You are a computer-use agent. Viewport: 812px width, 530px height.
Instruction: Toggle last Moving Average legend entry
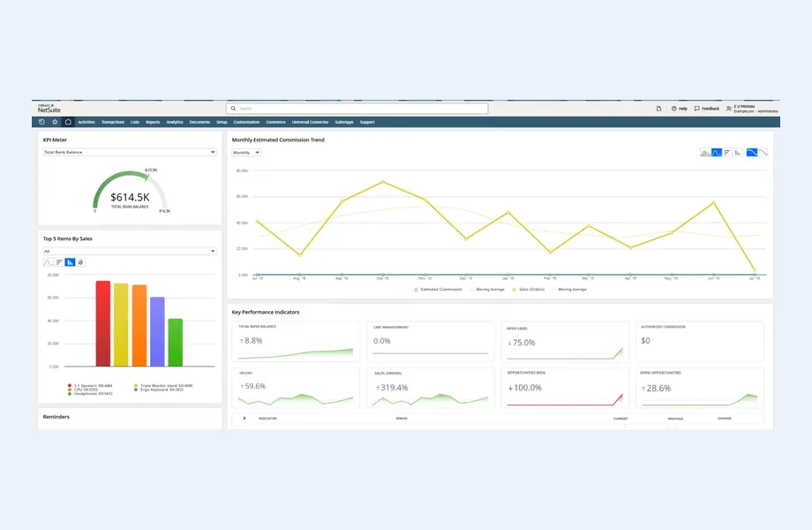pos(569,290)
